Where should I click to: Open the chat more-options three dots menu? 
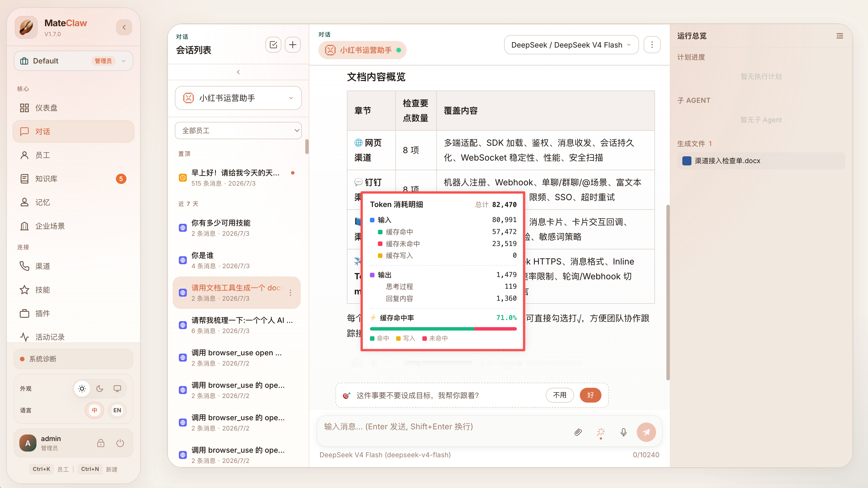click(x=652, y=45)
